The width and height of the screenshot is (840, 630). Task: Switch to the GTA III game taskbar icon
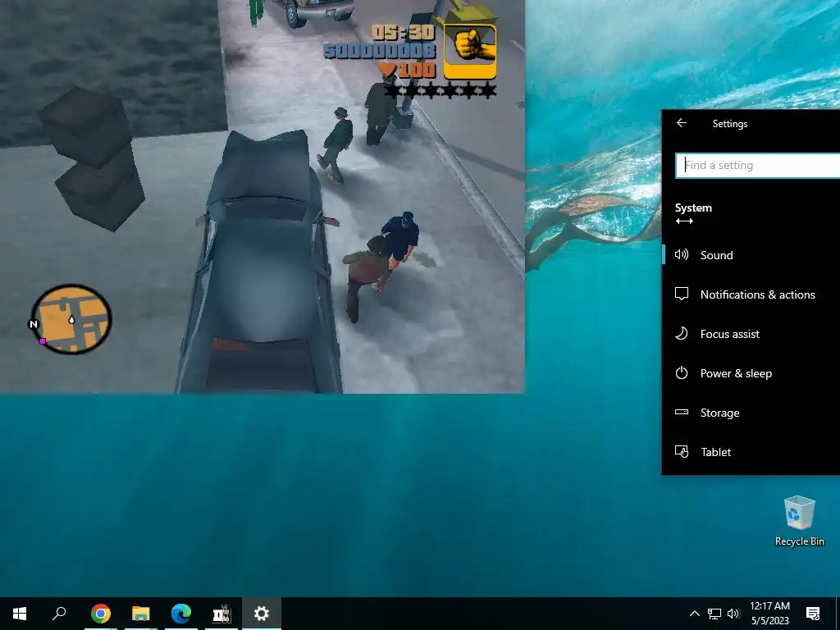coord(221,614)
